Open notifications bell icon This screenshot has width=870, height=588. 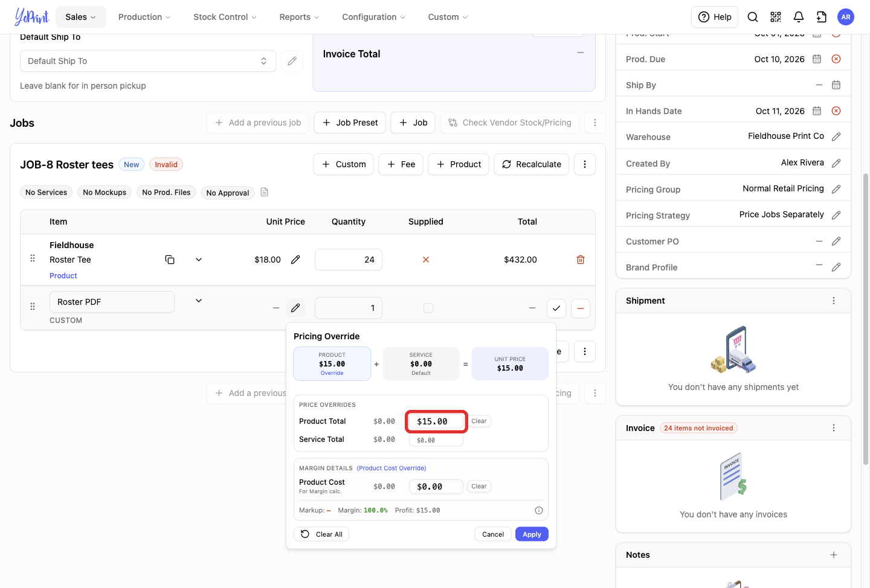point(799,17)
